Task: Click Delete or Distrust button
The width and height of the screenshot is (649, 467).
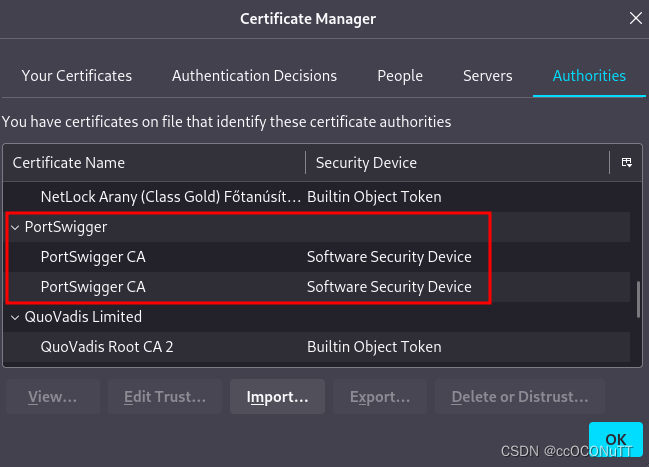Action: 520,397
